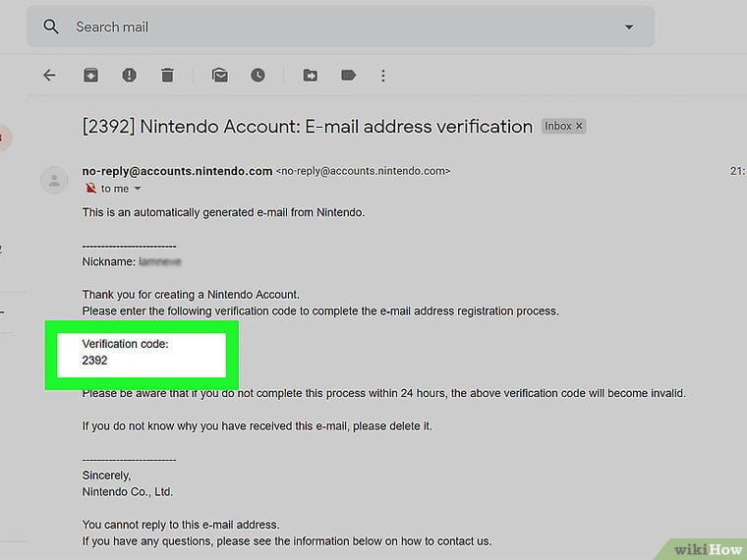Click 'Thank you for creating a Nintendo Account.'
This screenshot has height=560, width=747.
tap(191, 295)
